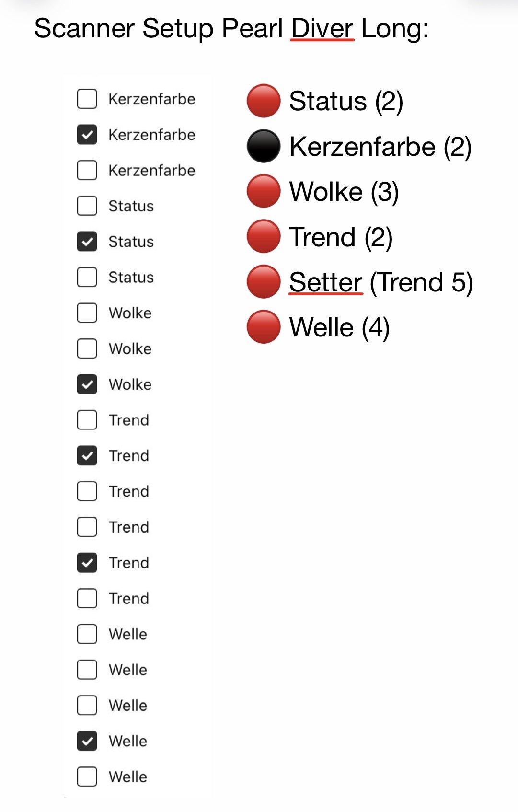Click the underlined word Setter
This screenshot has width=518, height=812.
tap(325, 282)
